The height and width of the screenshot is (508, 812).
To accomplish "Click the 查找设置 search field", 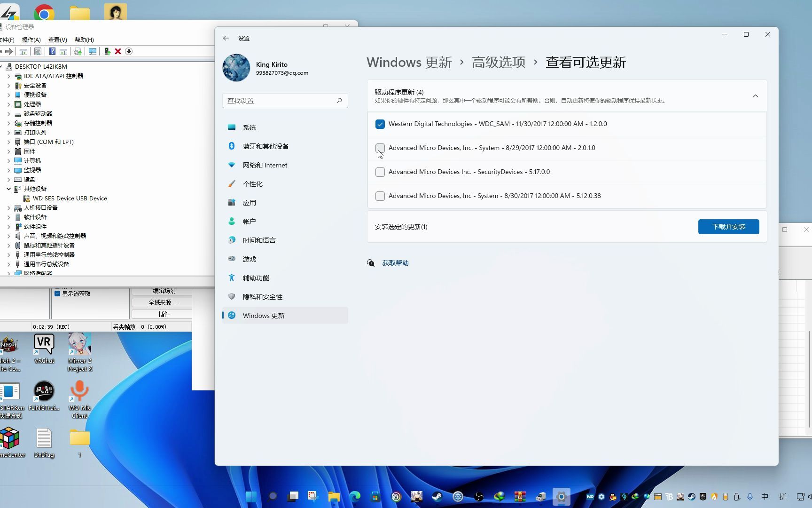I will [x=285, y=101].
